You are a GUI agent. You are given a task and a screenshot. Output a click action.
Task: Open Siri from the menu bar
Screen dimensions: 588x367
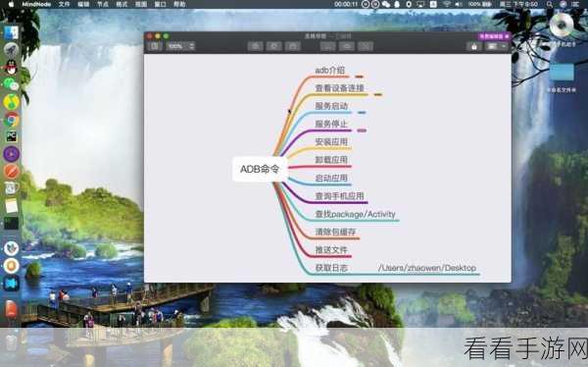(x=563, y=5)
